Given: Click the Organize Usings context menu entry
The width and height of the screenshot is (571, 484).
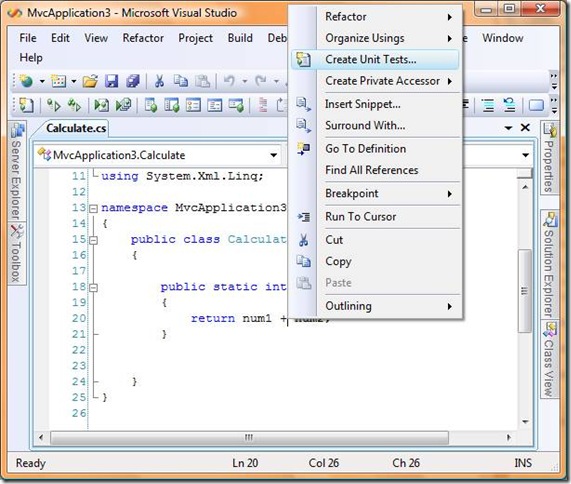Looking at the screenshot, I should point(375,38).
